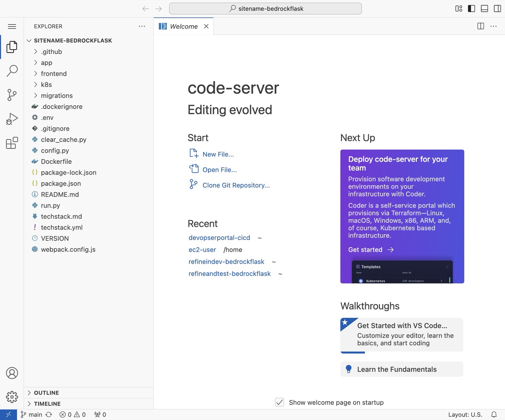Click Clone Git Repository... link
The height and width of the screenshot is (420, 505).
236,185
